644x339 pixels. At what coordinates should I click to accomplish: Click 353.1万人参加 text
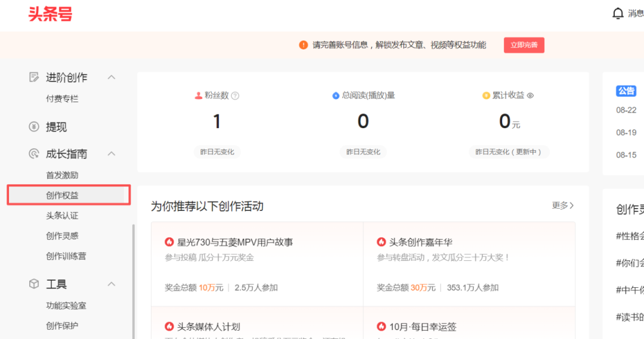click(473, 288)
